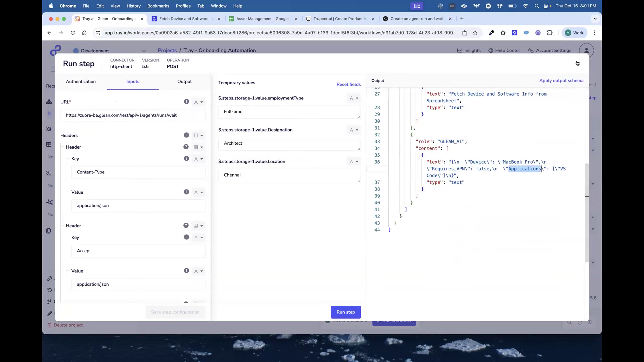Expand the Development workspace selector

(x=143, y=51)
